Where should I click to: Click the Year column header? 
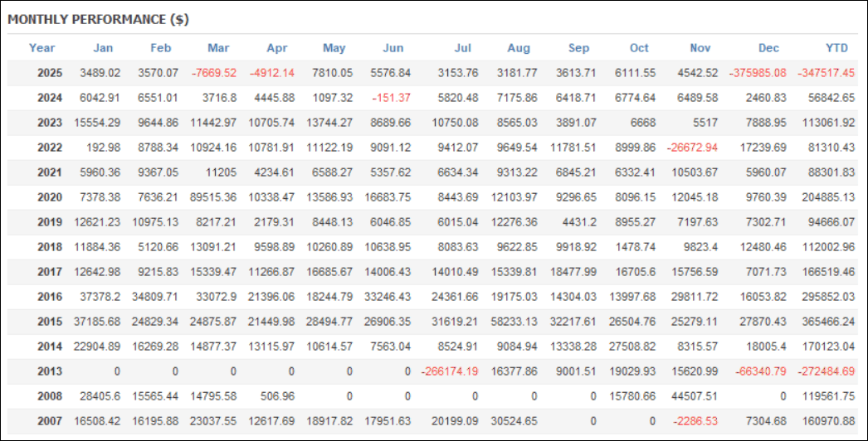coord(41,48)
